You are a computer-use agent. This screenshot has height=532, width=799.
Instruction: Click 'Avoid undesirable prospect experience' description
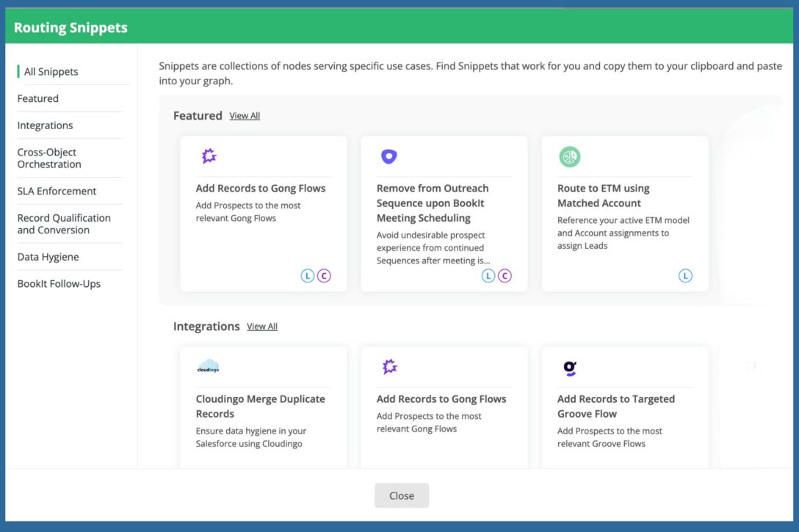pos(433,248)
